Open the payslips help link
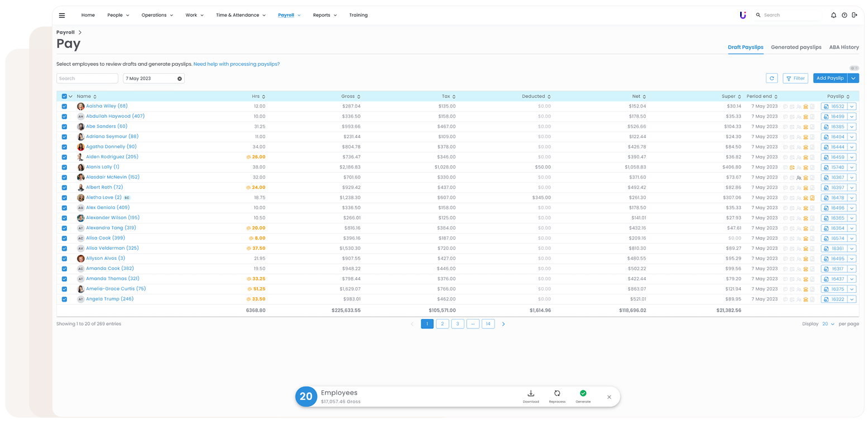Viewport: 868px width, 421px height. 237,64
